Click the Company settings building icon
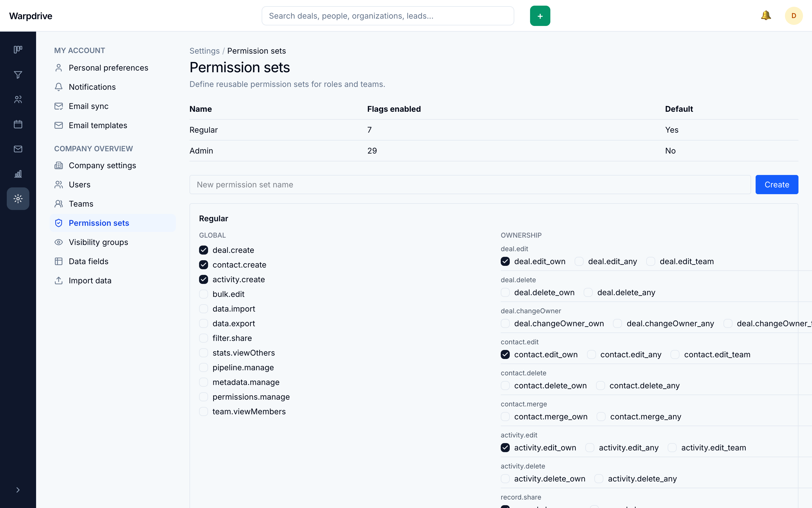The width and height of the screenshot is (812, 508). (x=59, y=165)
